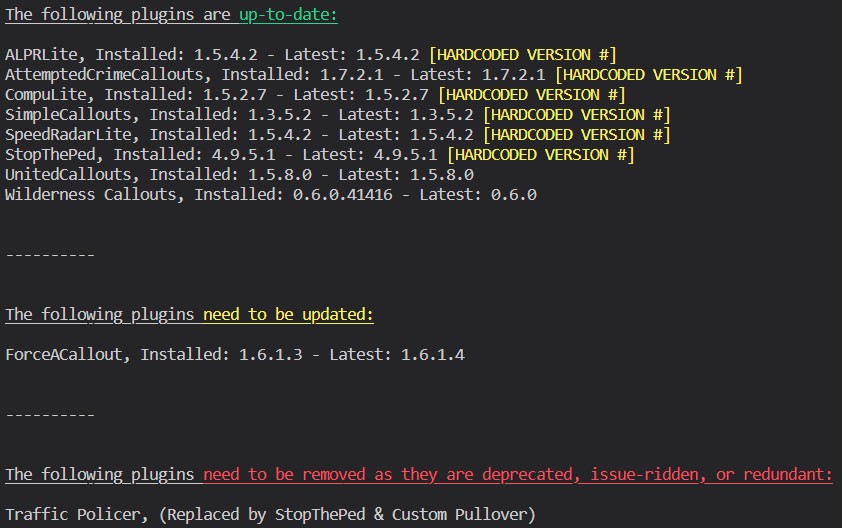Click the latest version 1.6.1.4 of ForceACallout
The image size is (842, 528).
tap(432, 355)
